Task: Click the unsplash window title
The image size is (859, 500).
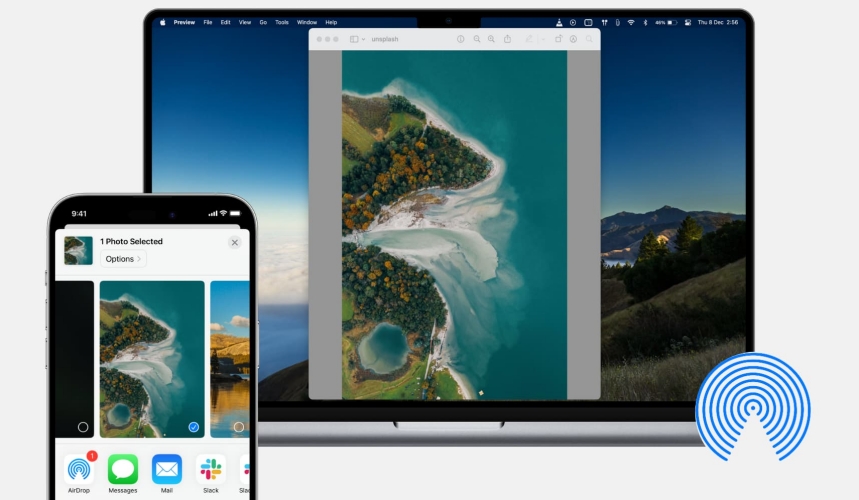Action: 385,39
